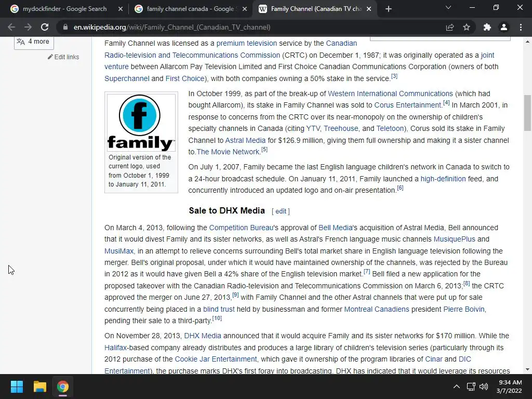This screenshot has width=532, height=399.
Task: Open First Choice link
Action: pos(185,78)
